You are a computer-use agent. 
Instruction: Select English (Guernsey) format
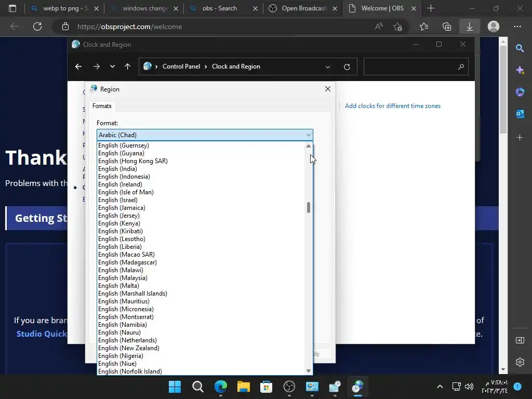click(x=124, y=145)
